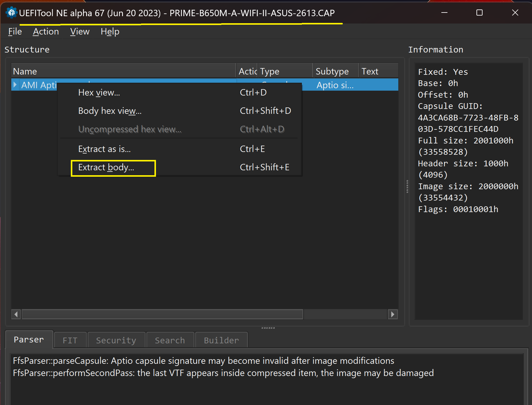Screen dimensions: 532x405
Task: Open the Action menu
Action: pyautogui.click(x=46, y=32)
